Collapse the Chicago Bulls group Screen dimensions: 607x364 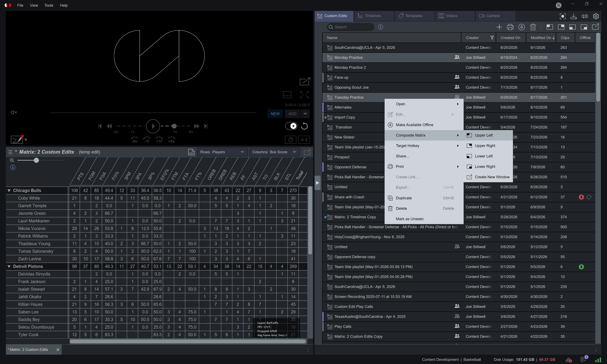click(9, 191)
